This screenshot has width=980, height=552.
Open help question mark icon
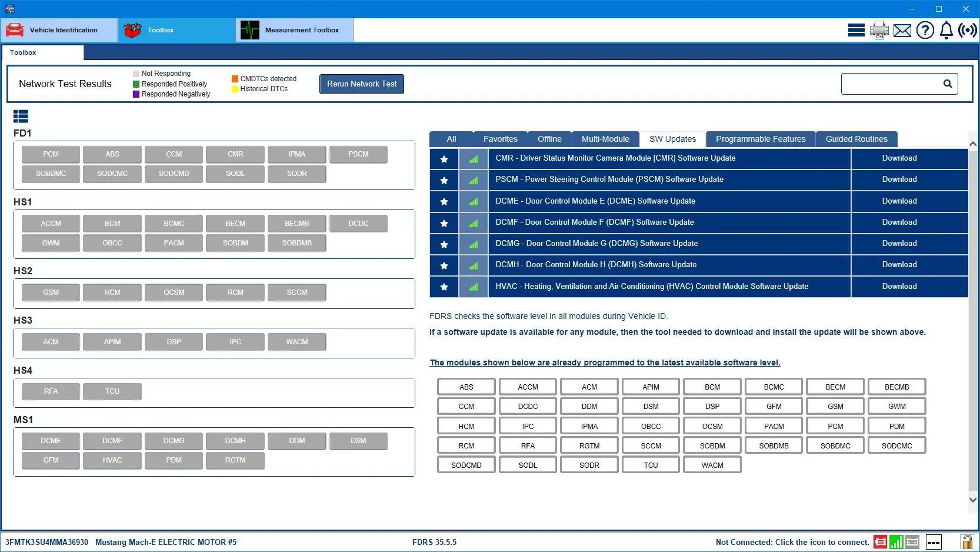pyautogui.click(x=925, y=30)
